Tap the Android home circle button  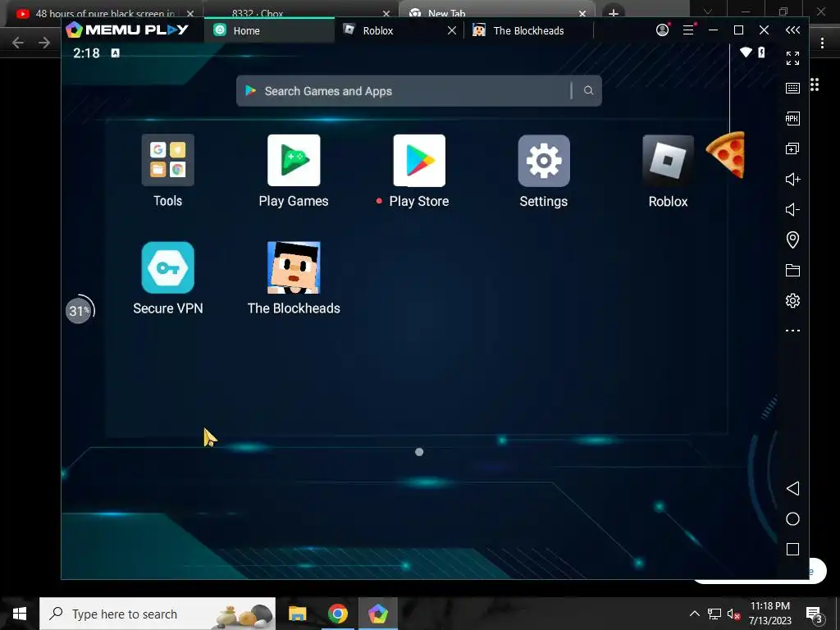click(793, 518)
